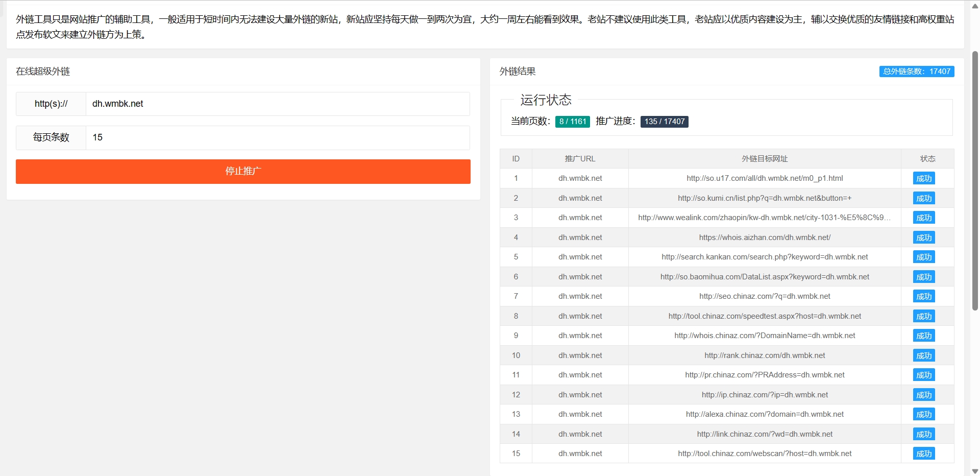
Task: Click the scrollbar down arrow
Action: coord(975,471)
